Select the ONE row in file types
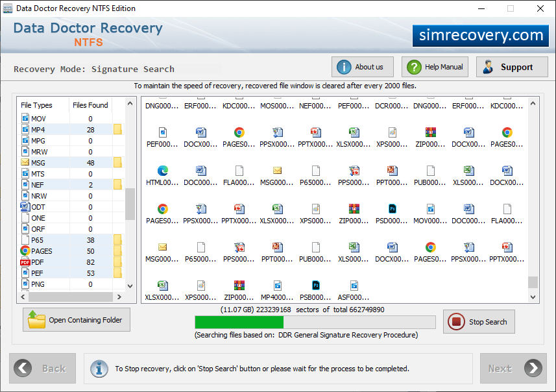 pyautogui.click(x=71, y=218)
